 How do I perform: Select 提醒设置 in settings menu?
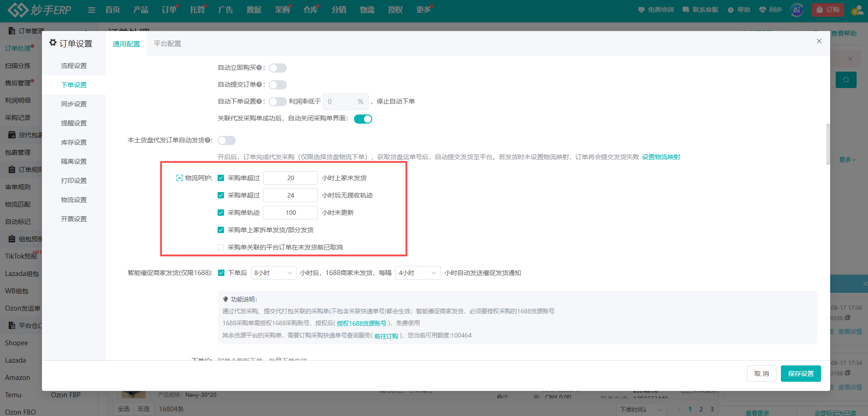[x=74, y=123]
